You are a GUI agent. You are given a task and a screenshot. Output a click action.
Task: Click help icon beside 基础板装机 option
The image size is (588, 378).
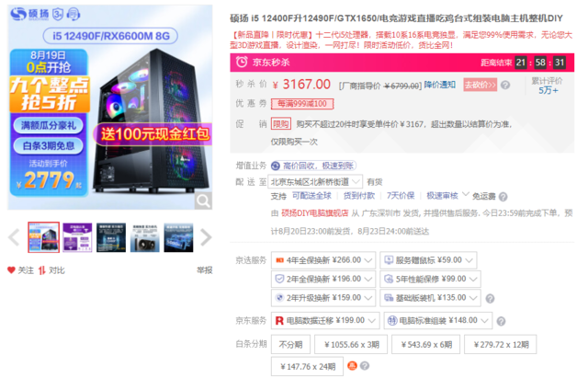[490, 298]
